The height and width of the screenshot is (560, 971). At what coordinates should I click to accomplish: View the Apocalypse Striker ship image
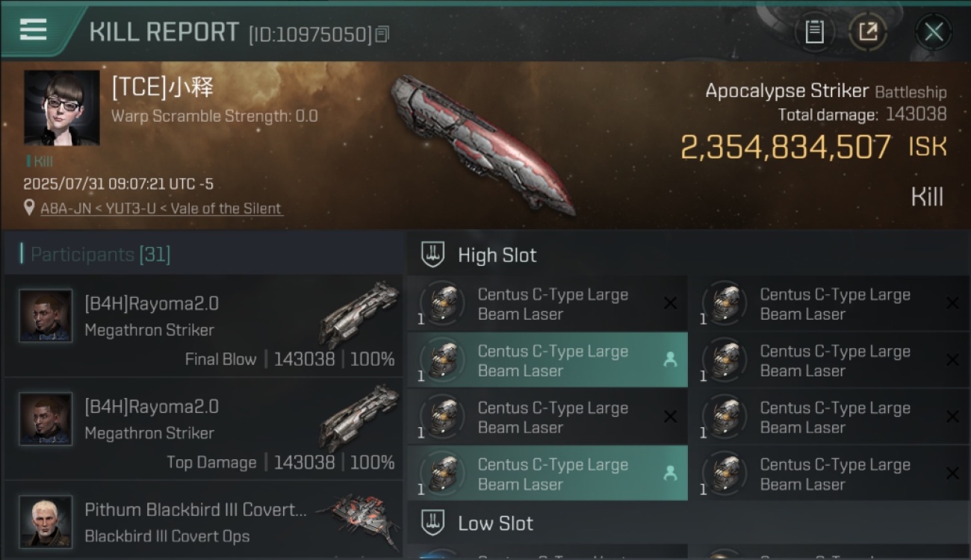point(481,144)
